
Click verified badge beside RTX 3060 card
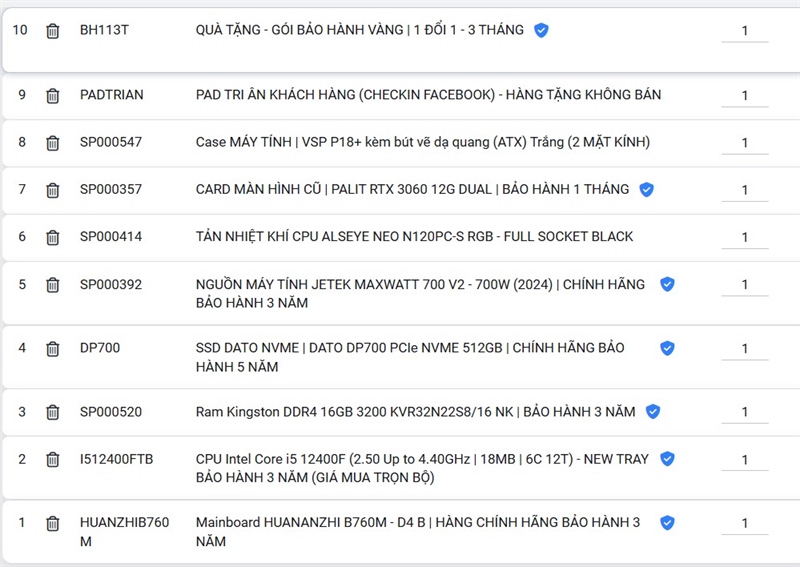click(647, 189)
